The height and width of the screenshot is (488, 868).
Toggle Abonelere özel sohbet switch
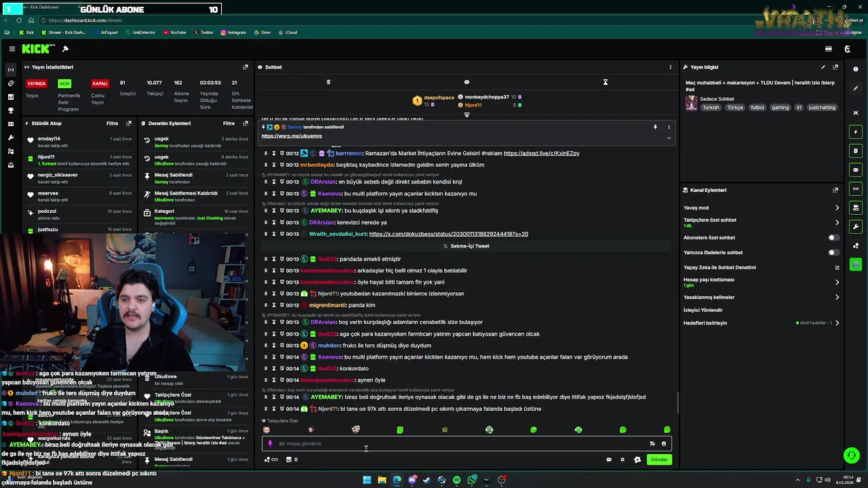point(833,238)
